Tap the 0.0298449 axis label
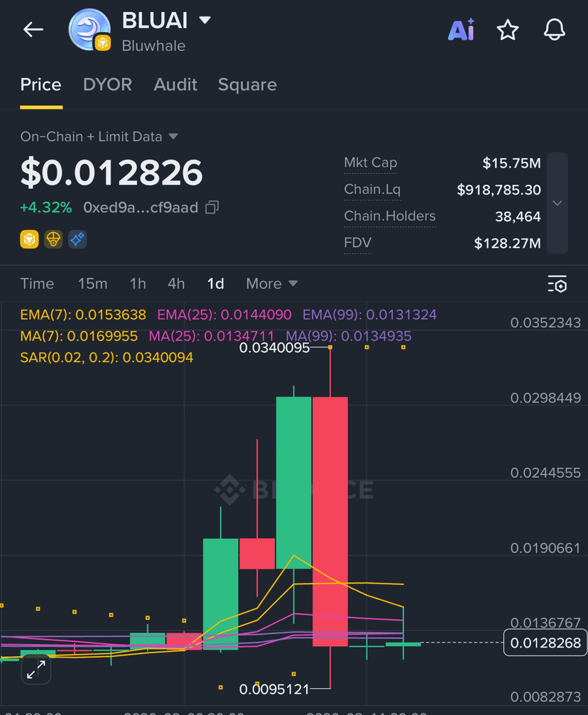Screen dimensions: 588x715 click(545, 398)
